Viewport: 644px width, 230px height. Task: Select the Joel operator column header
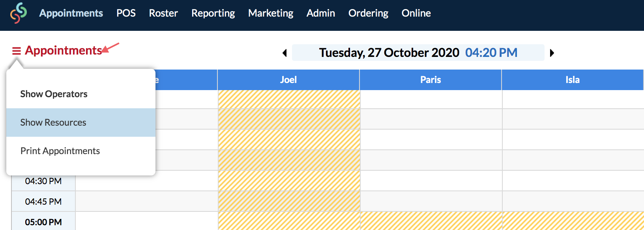[288, 80]
